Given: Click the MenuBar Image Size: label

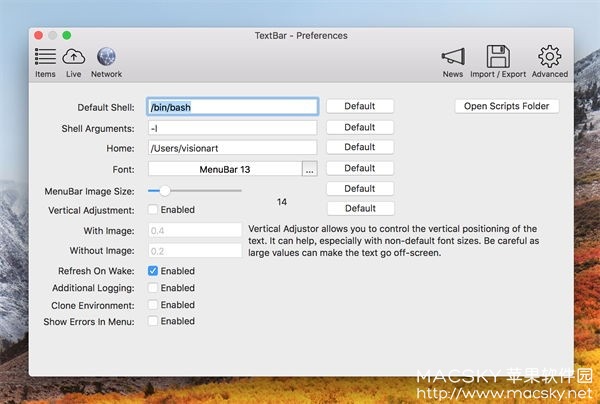Looking at the screenshot, I should click(x=90, y=191).
